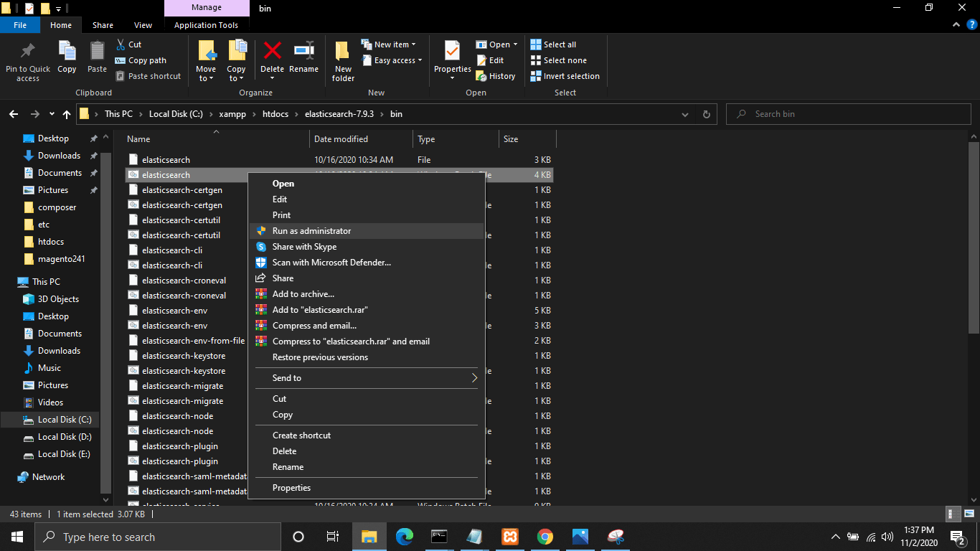
Task: Click xampp in the address path
Action: 233,114
